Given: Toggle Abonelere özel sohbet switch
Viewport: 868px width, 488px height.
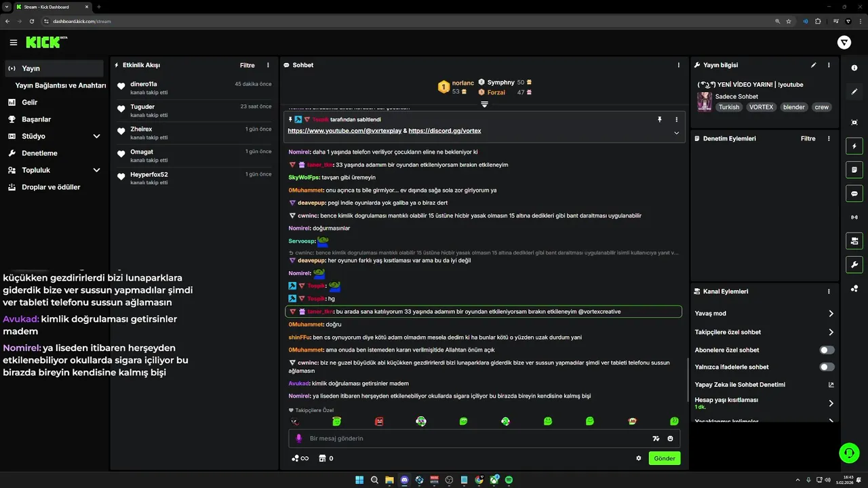Looking at the screenshot, I should tap(827, 350).
